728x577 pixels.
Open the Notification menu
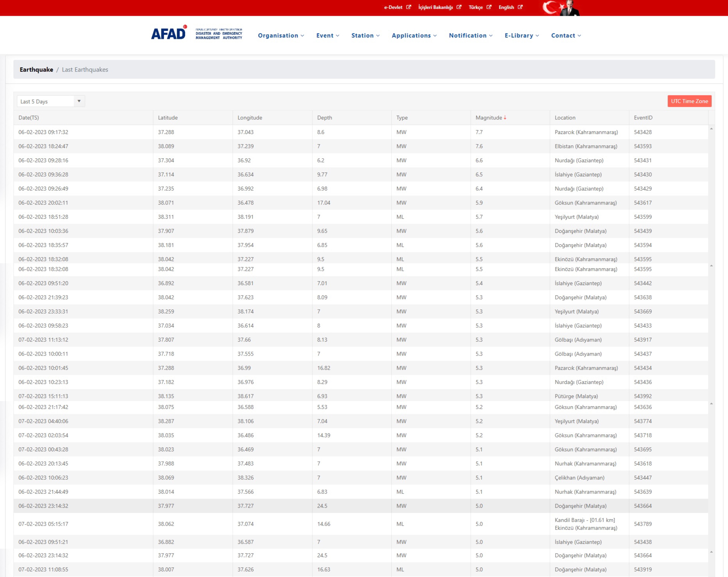click(471, 35)
